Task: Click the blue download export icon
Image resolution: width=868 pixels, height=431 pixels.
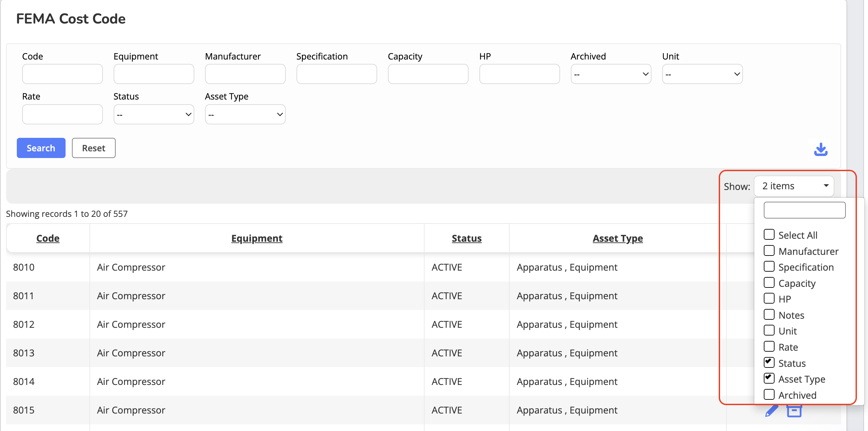Action: (821, 149)
